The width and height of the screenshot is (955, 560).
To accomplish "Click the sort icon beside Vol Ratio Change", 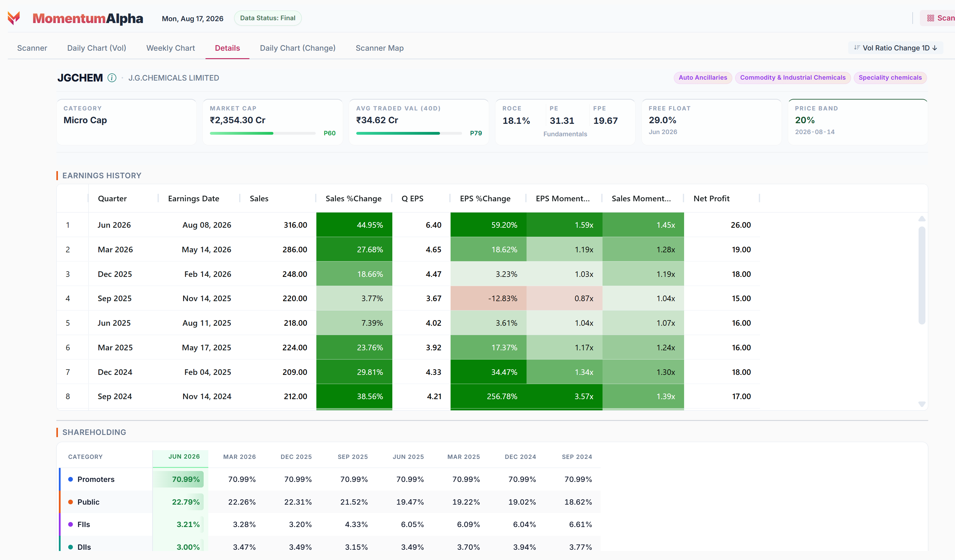I will (x=857, y=48).
